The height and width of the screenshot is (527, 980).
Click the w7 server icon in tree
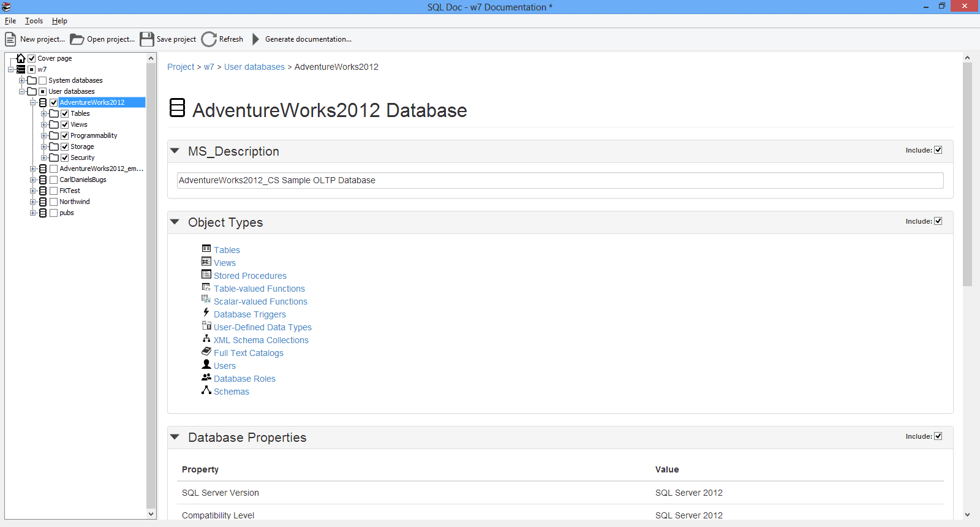coord(21,69)
